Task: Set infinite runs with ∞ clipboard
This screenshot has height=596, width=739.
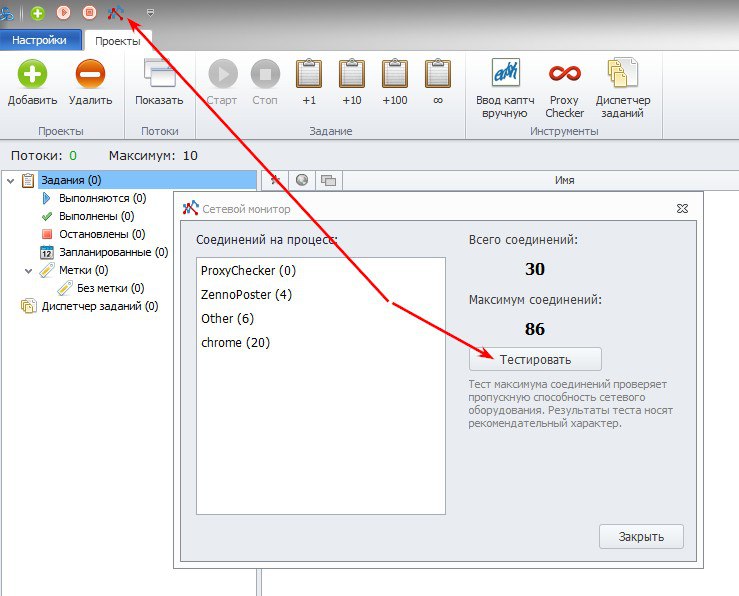Action: (x=438, y=82)
